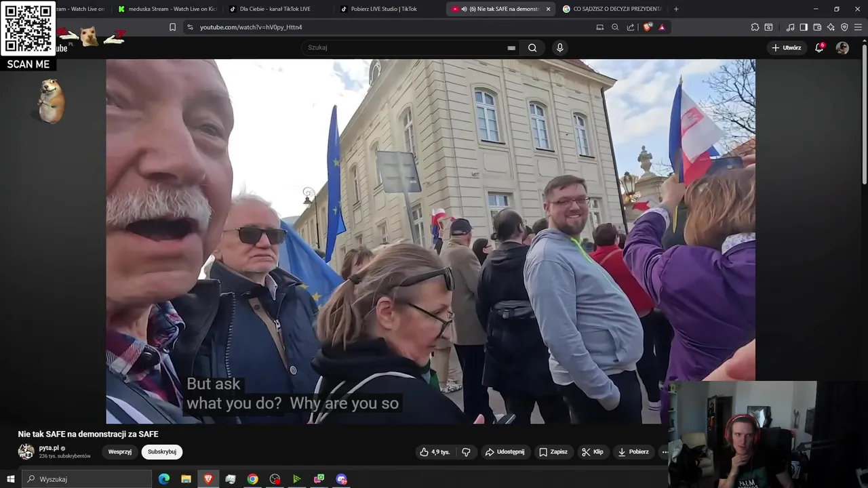Click the address bar URL youtube.com/watch
The image size is (868, 488).
tap(251, 27)
